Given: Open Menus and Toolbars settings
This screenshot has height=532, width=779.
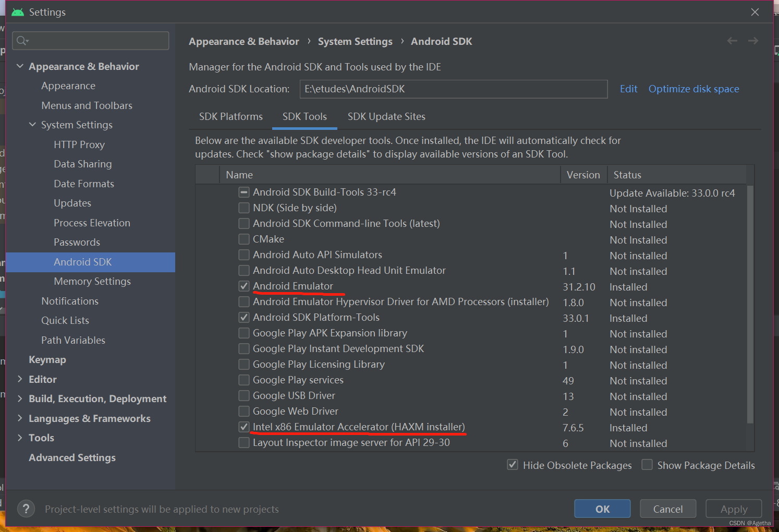Looking at the screenshot, I should [x=87, y=105].
